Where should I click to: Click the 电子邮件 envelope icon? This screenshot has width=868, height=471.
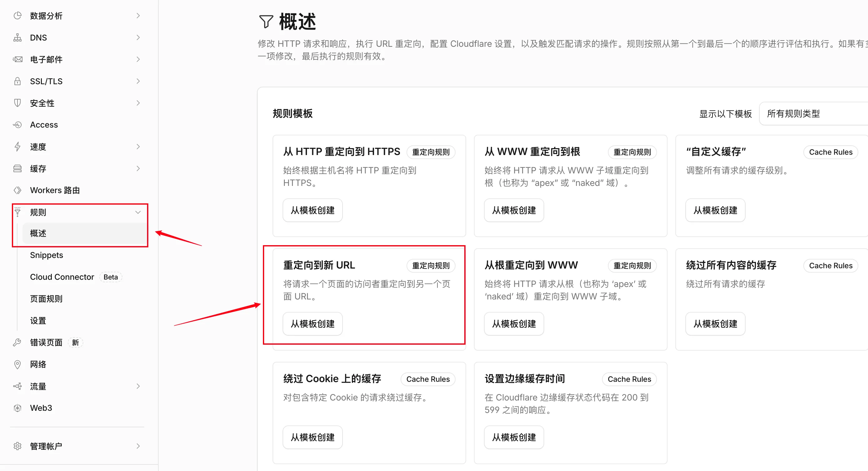(17, 59)
